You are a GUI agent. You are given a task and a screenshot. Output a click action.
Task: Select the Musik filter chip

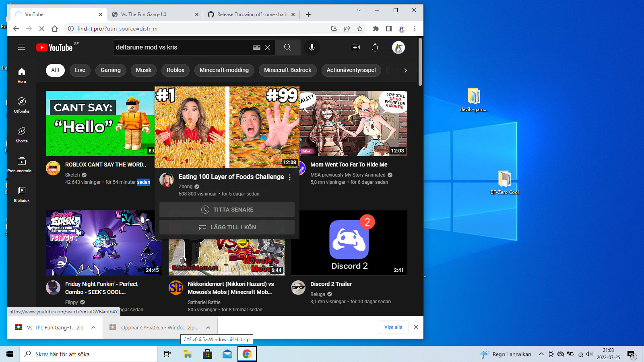(x=144, y=70)
